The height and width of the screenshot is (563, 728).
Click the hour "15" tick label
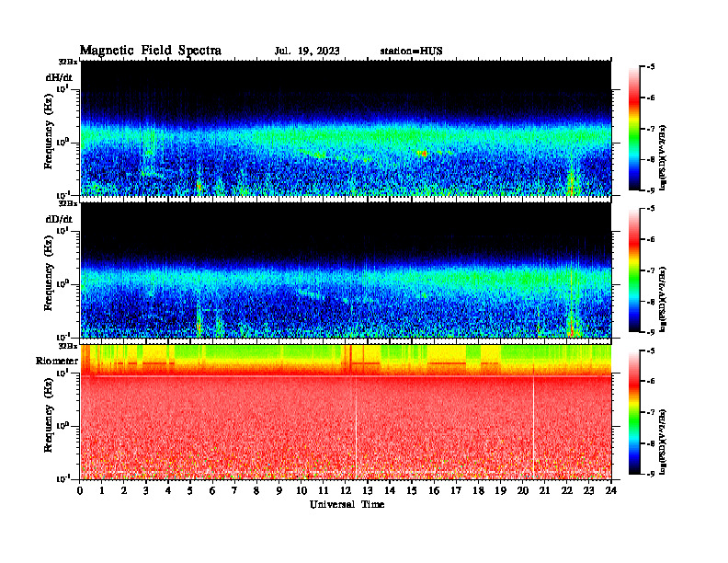[412, 490]
